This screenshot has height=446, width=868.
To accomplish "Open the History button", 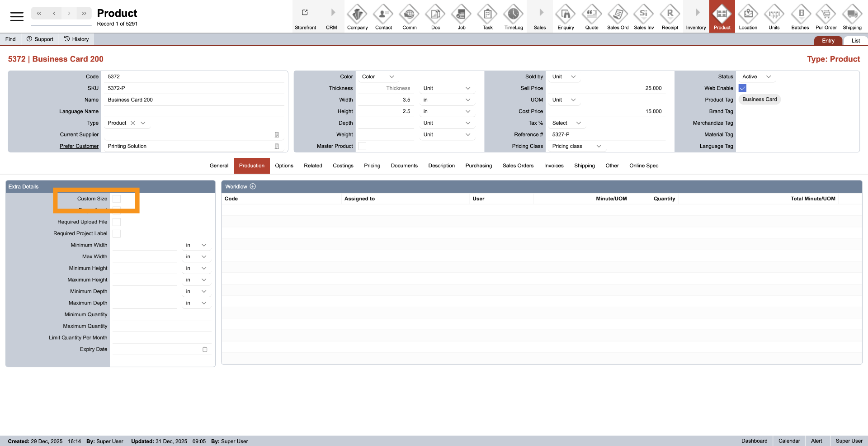I will [x=76, y=39].
